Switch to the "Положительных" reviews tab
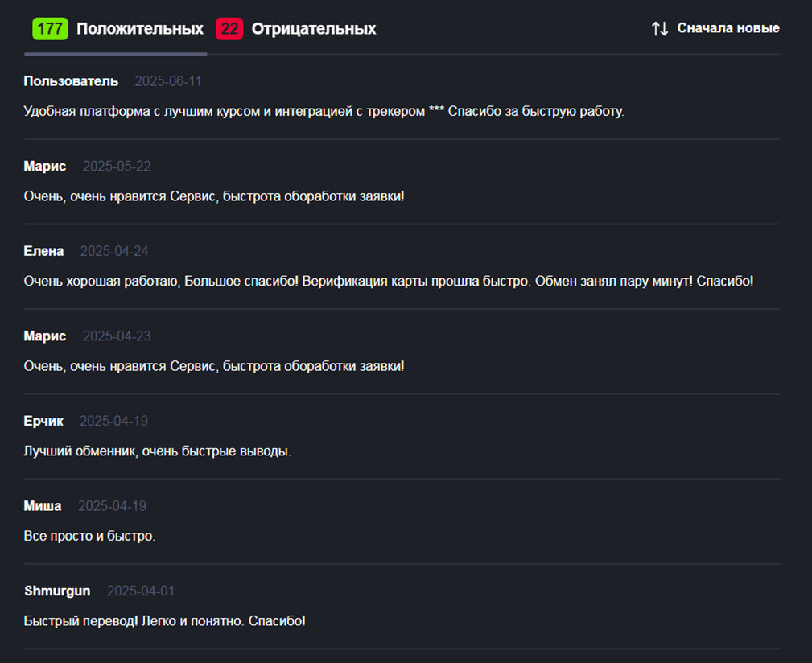The height and width of the screenshot is (663, 812). click(139, 29)
